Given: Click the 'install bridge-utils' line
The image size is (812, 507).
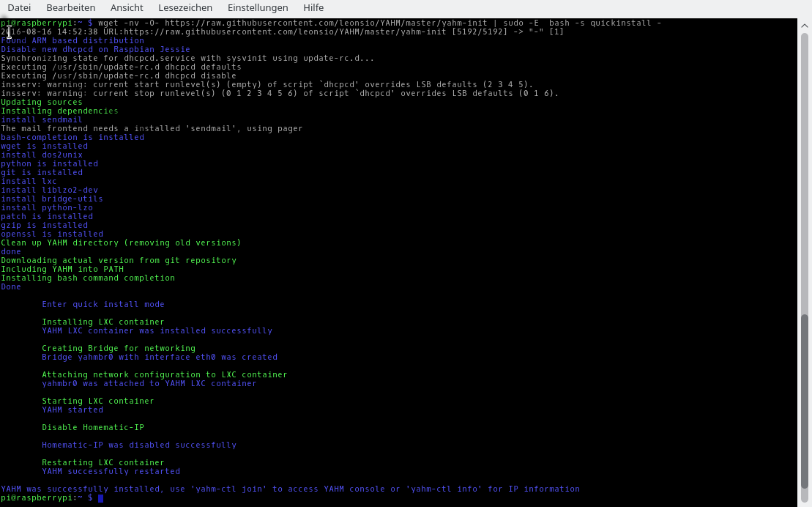Looking at the screenshot, I should (x=51, y=199).
